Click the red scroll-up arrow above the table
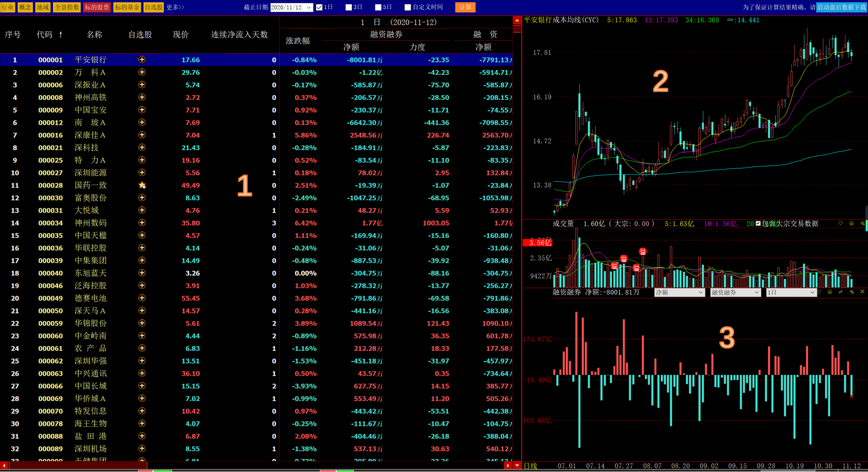Screen dimensions: 868x472 (517, 20)
